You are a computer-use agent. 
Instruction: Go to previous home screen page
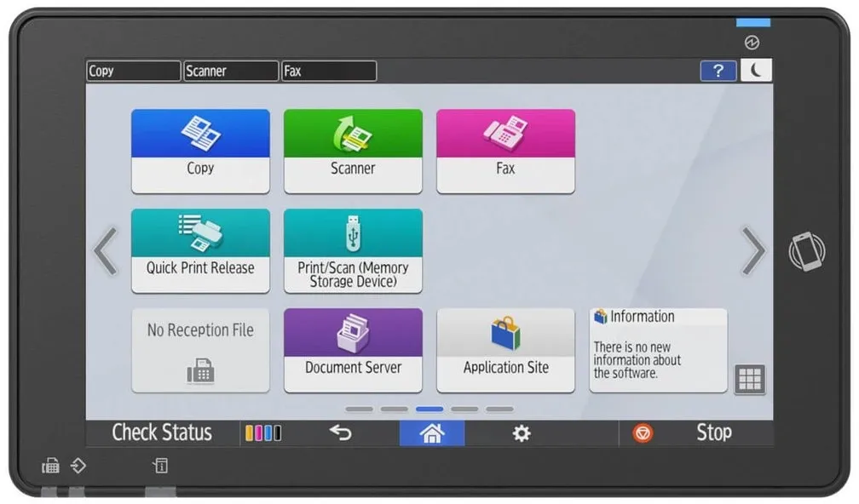pos(106,251)
